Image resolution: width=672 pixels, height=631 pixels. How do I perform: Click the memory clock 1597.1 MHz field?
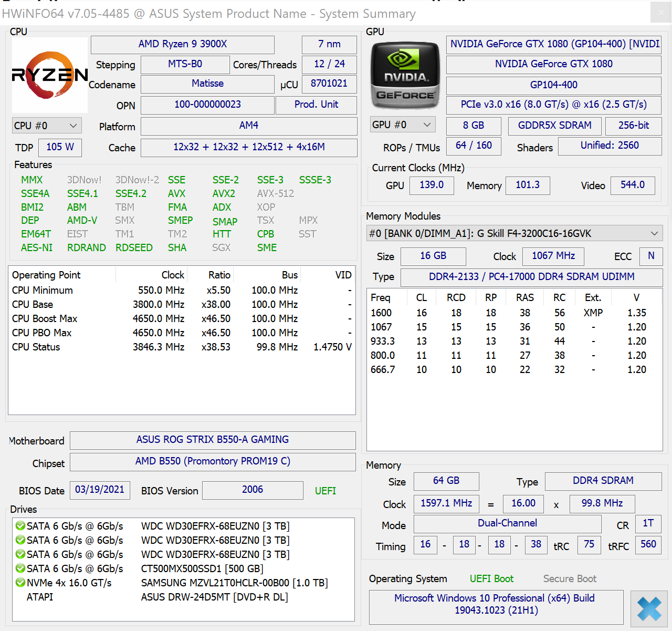(446, 503)
